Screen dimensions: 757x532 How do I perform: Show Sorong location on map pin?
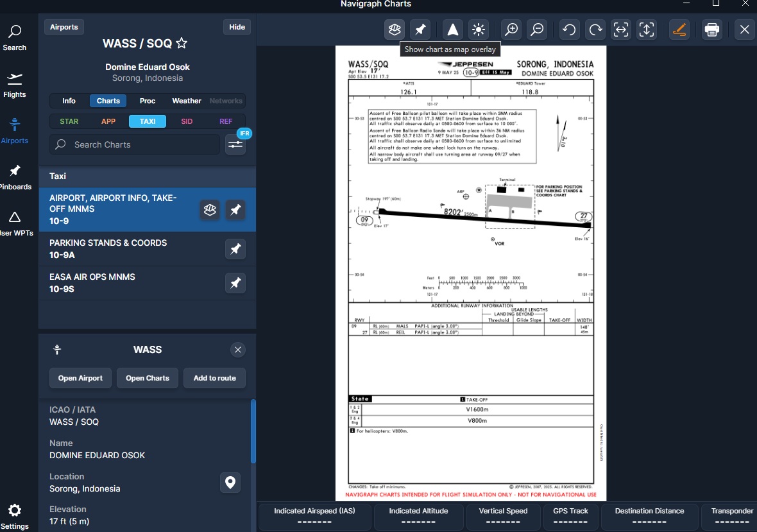click(230, 482)
